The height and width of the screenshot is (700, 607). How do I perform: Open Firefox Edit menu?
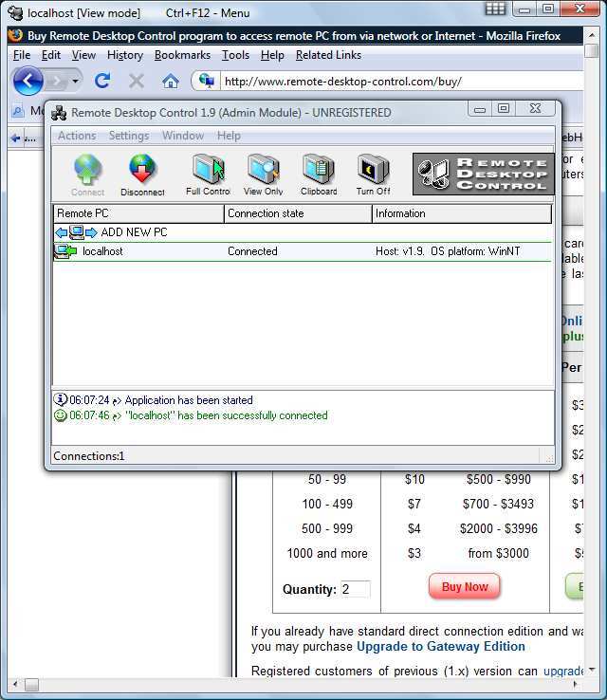coord(51,55)
